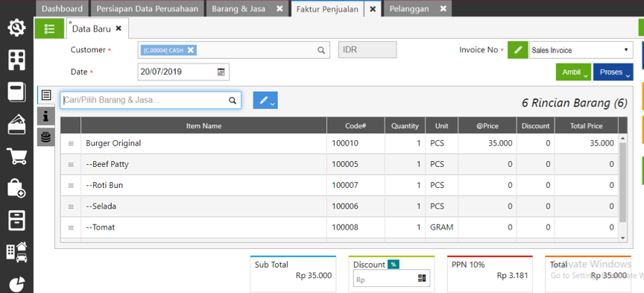
Task: Open the info tab icon beside the item table
Action: (x=45, y=116)
